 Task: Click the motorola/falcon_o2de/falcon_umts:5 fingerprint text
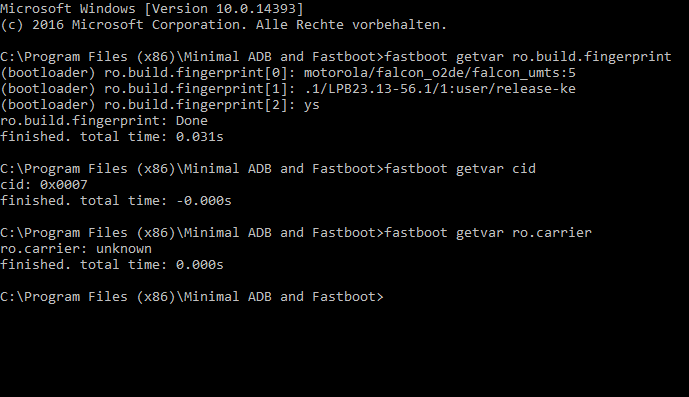[440, 73]
